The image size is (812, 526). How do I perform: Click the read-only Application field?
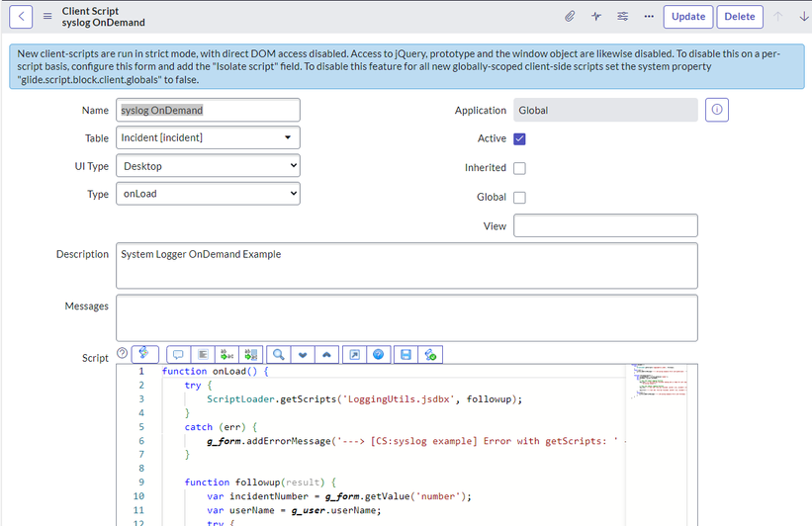605,110
